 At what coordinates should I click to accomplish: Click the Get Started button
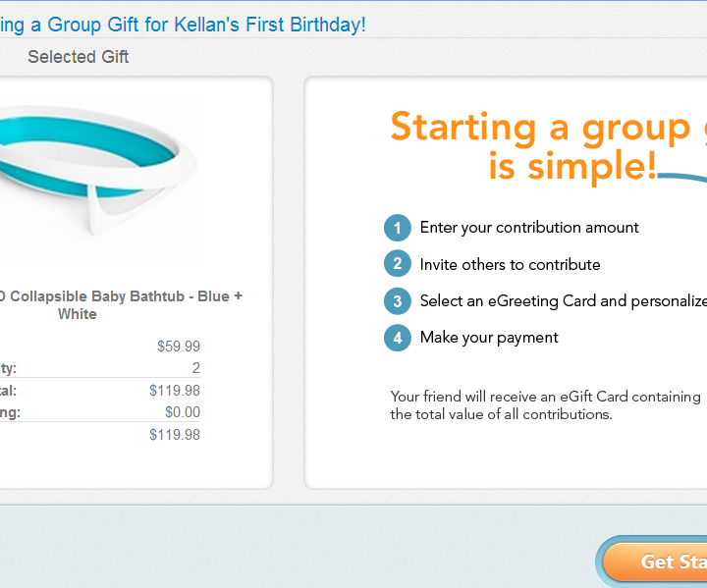656,561
